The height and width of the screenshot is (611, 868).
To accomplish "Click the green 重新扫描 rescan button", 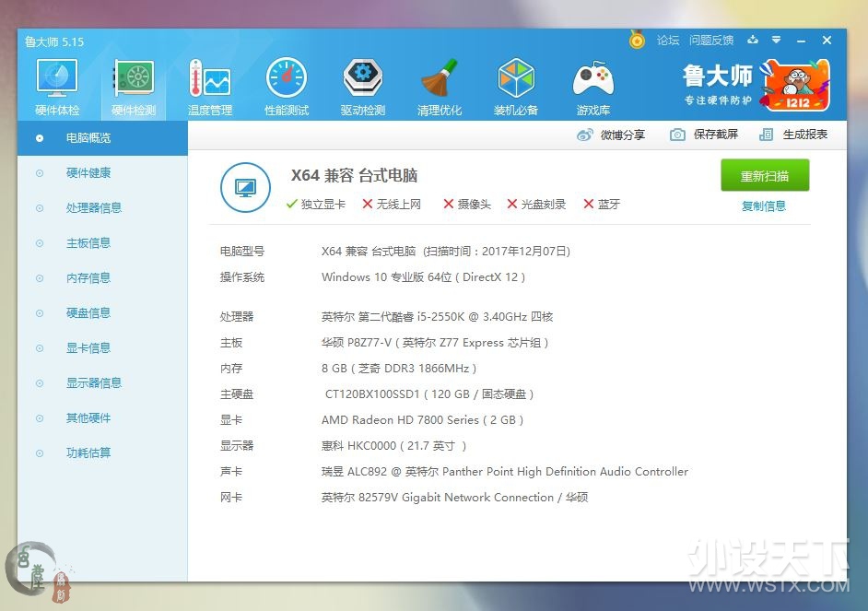I will point(765,175).
